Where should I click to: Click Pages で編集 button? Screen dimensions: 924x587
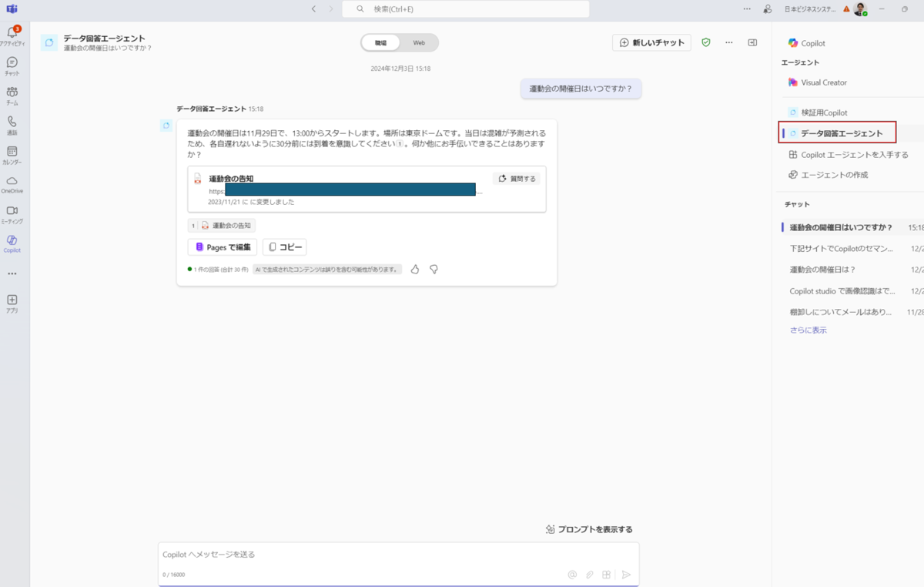tap(223, 247)
